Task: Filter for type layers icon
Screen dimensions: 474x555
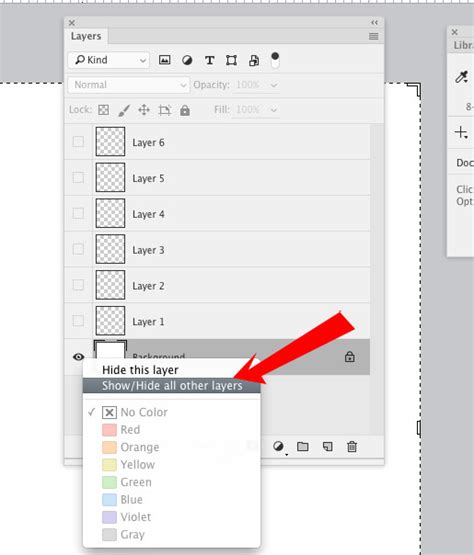Action: (210, 60)
